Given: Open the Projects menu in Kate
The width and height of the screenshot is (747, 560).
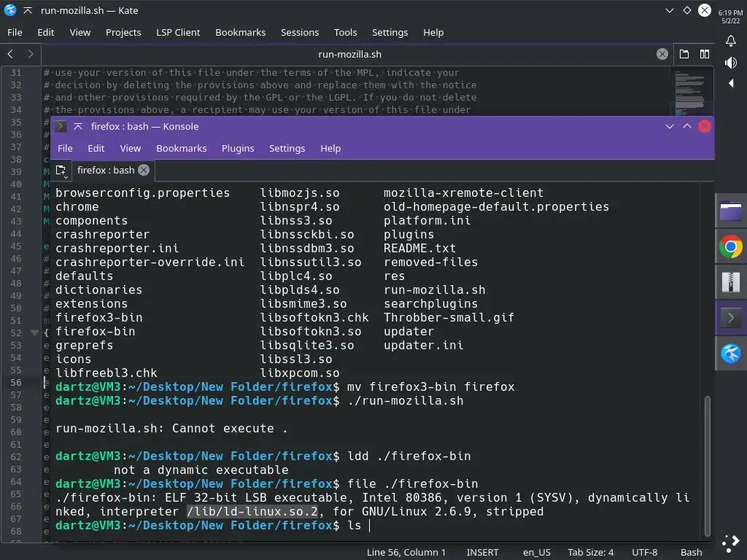Looking at the screenshot, I should (x=123, y=32).
